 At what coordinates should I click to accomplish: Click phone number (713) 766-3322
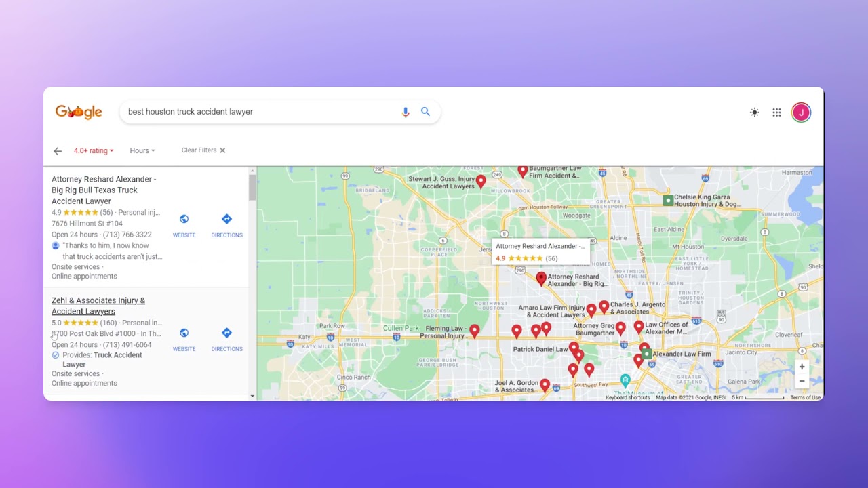(127, 235)
